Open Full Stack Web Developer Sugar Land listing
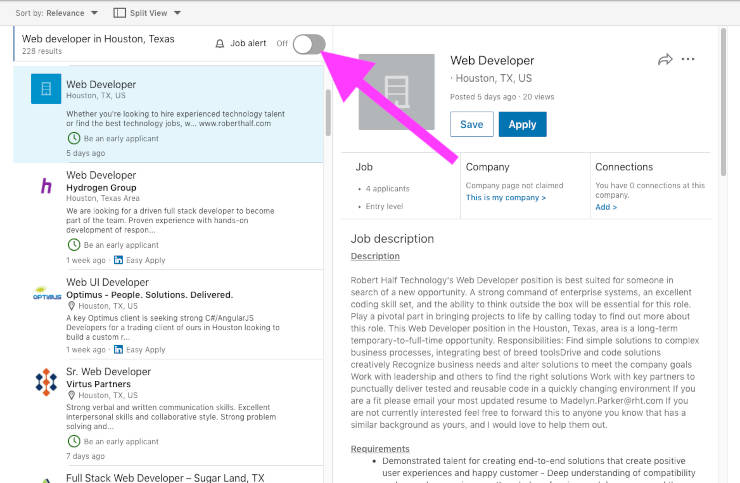The image size is (740, 483). pyautogui.click(x=165, y=477)
